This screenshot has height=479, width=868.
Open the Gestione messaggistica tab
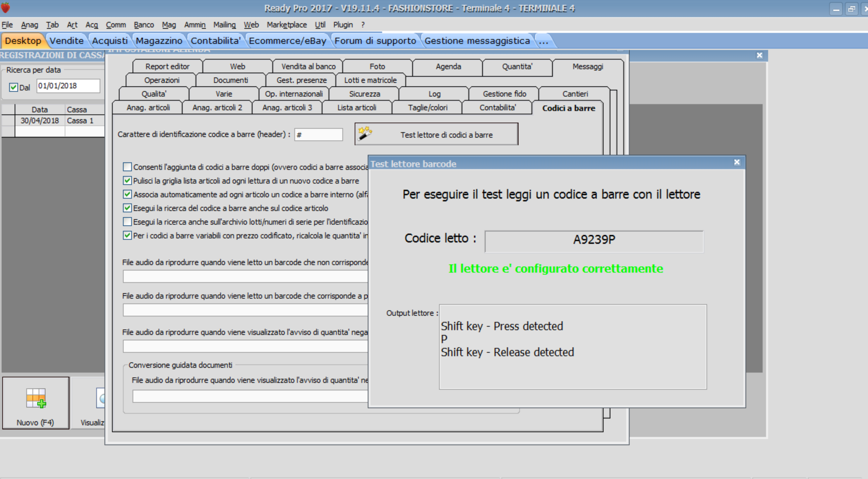point(477,41)
